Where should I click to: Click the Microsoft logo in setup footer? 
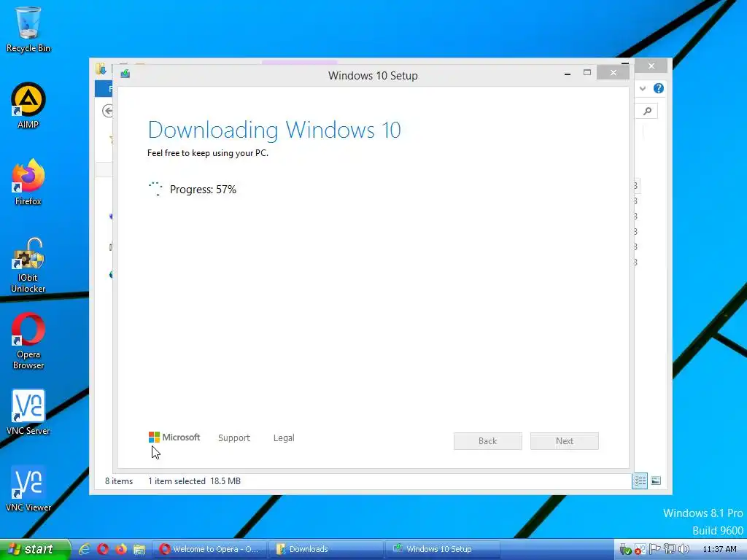[x=174, y=437]
